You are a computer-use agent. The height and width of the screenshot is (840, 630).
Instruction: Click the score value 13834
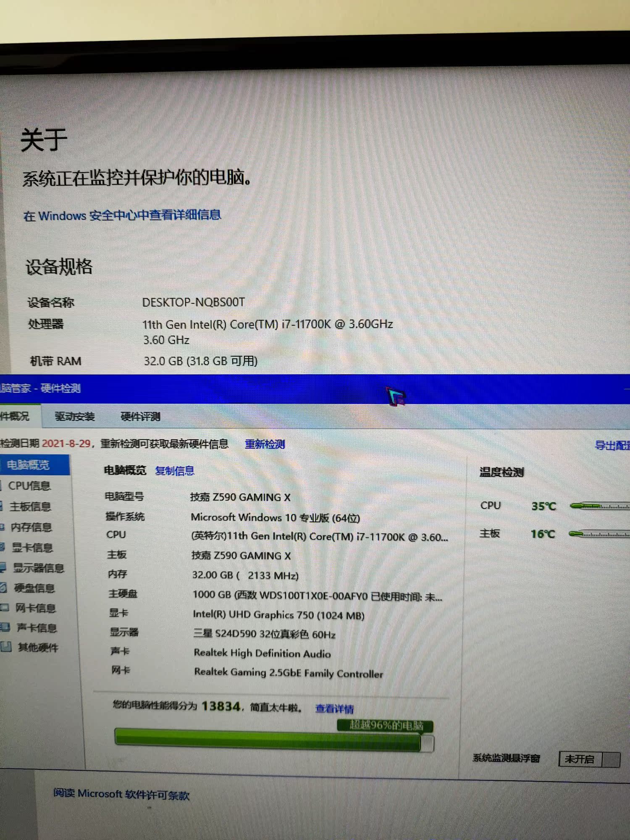[221, 706]
